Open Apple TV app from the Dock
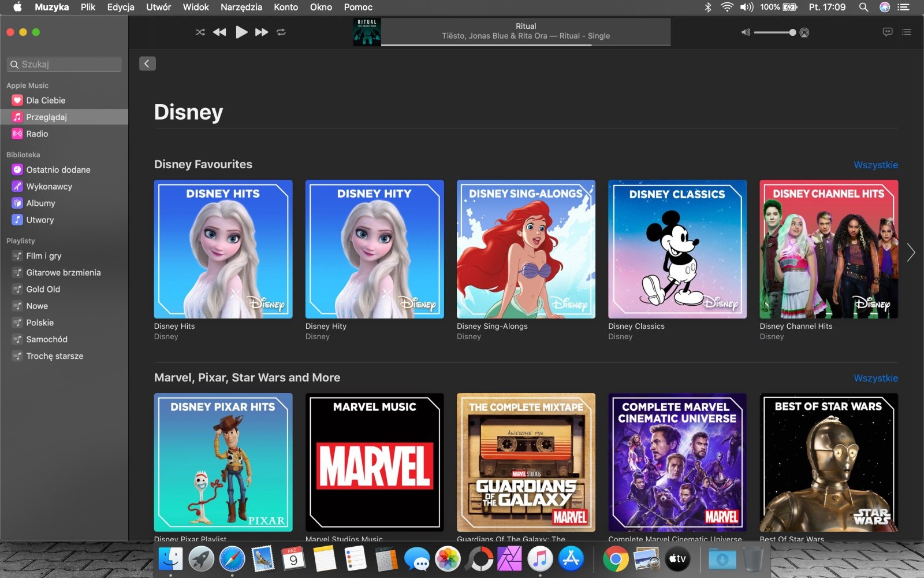The image size is (924, 578). [x=677, y=559]
